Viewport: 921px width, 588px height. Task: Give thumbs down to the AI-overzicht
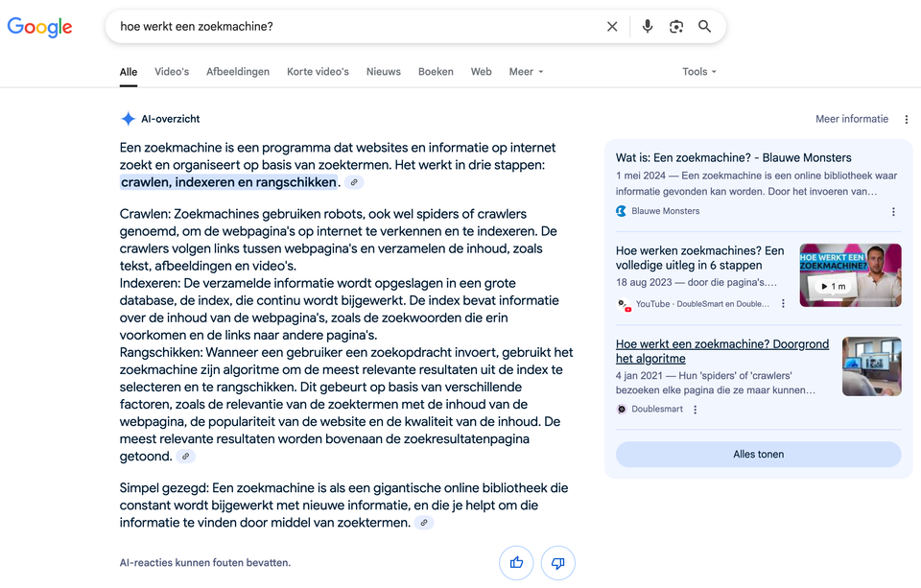[557, 563]
